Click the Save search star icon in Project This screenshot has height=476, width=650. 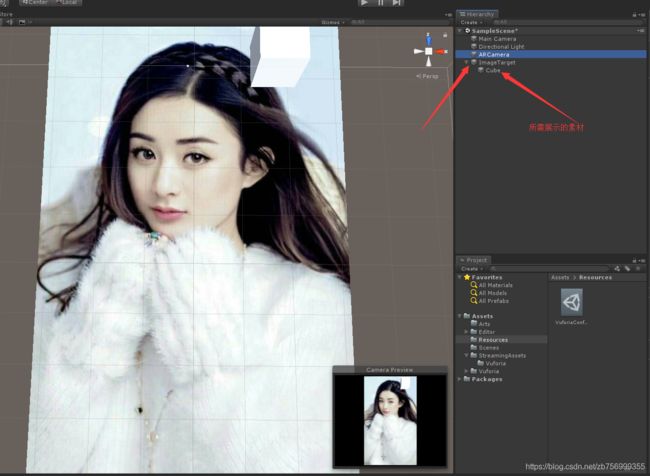(x=638, y=269)
